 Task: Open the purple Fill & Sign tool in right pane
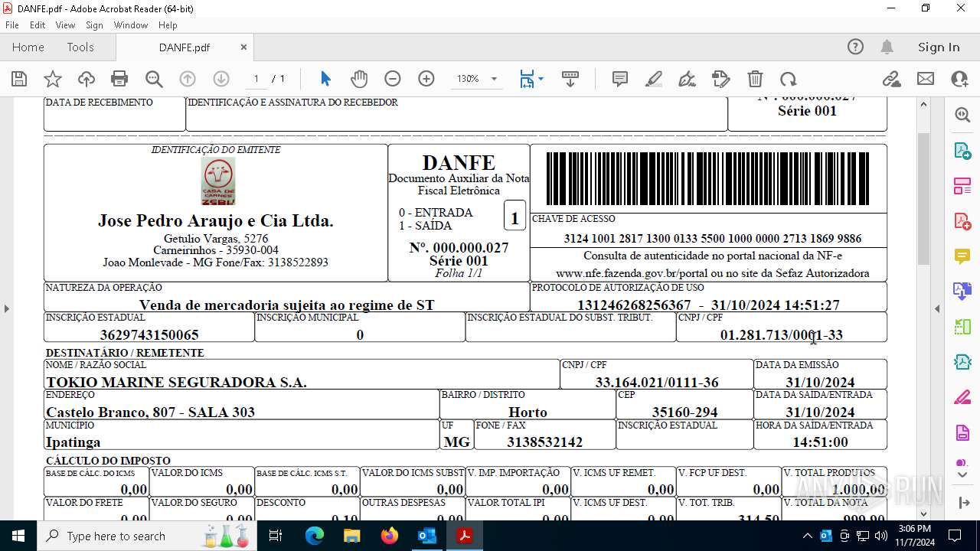[x=962, y=433]
